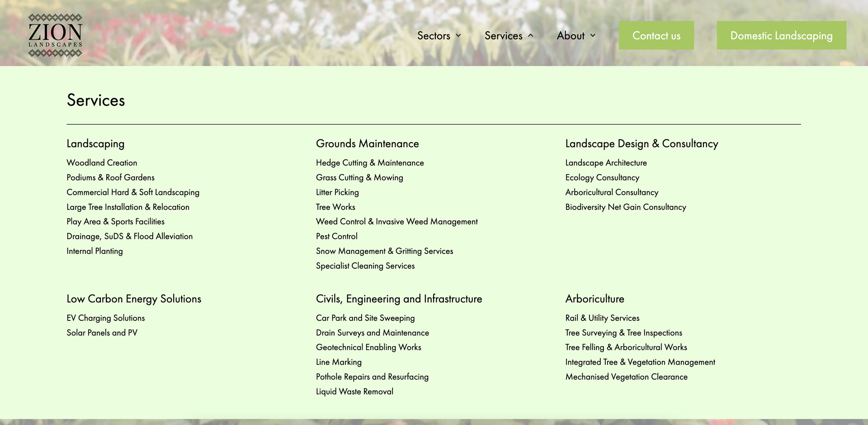
Task: Open Civils, Engineering and Infrastructure heading
Action: click(399, 299)
